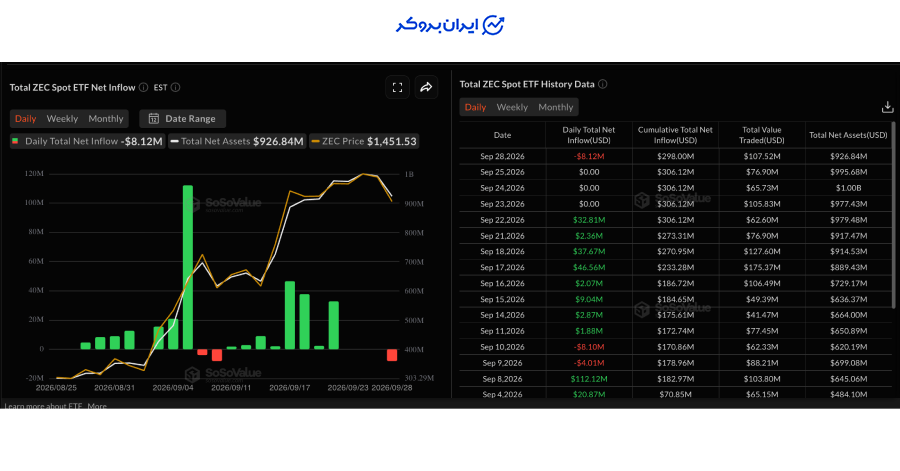Viewport: 900px width, 471px height.
Task: Toggle Total Net Assets legend series
Action: point(237,141)
